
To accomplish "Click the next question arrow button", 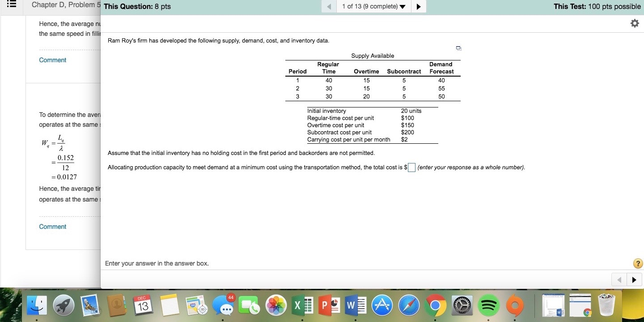I will (x=418, y=6).
